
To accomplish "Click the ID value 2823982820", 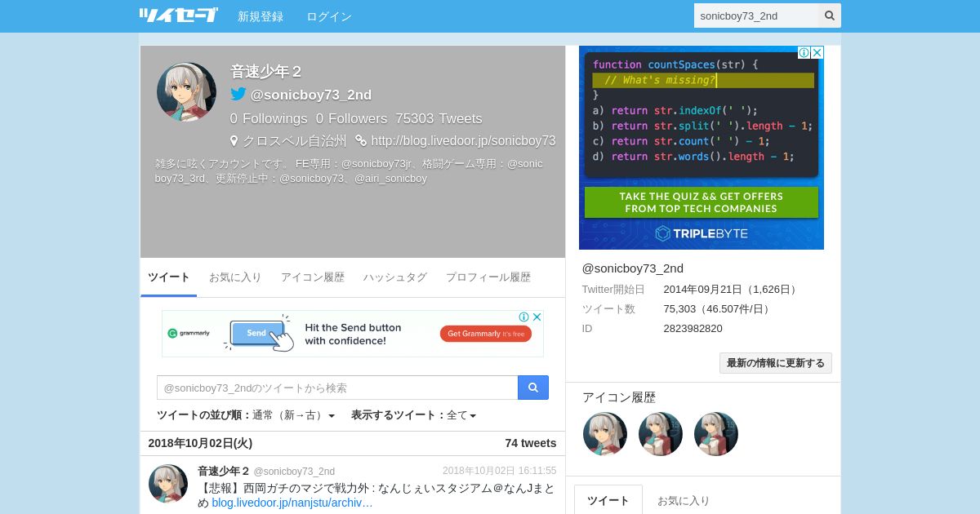I will click(x=693, y=328).
